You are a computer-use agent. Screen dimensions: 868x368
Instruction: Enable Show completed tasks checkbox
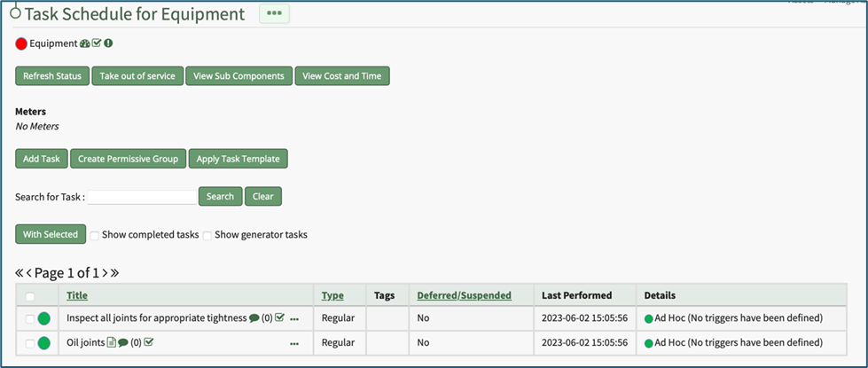[x=94, y=235]
